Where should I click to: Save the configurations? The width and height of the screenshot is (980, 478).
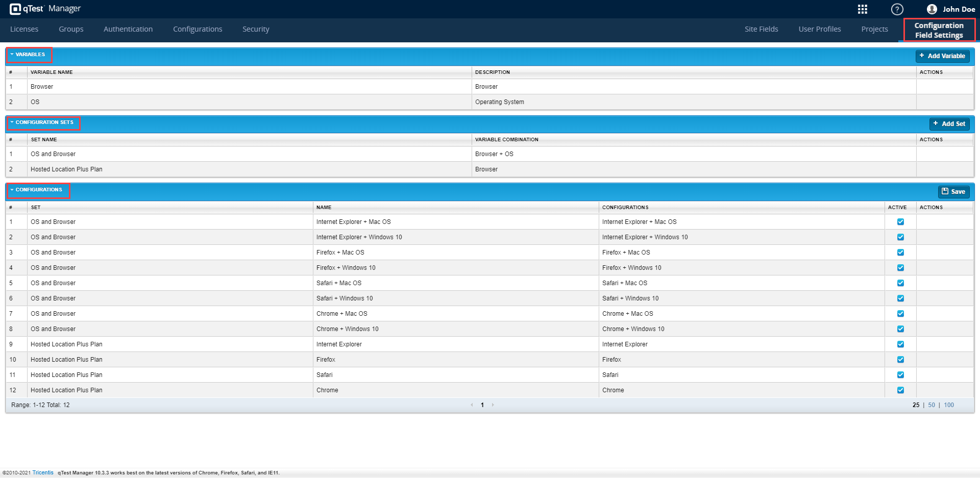tap(953, 192)
